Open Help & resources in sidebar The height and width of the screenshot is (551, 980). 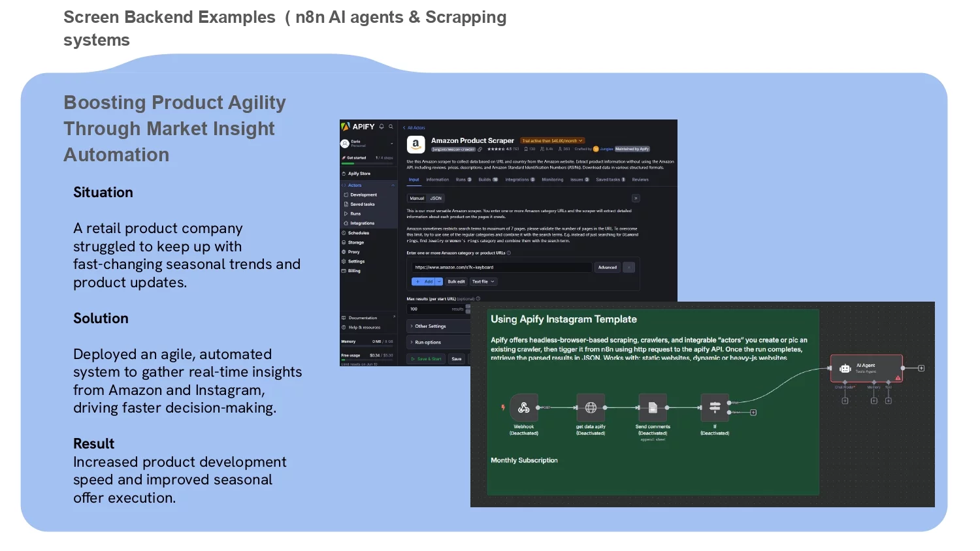(x=361, y=328)
